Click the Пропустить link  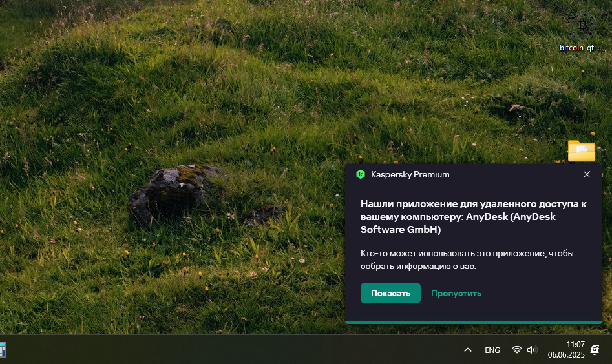(x=456, y=293)
